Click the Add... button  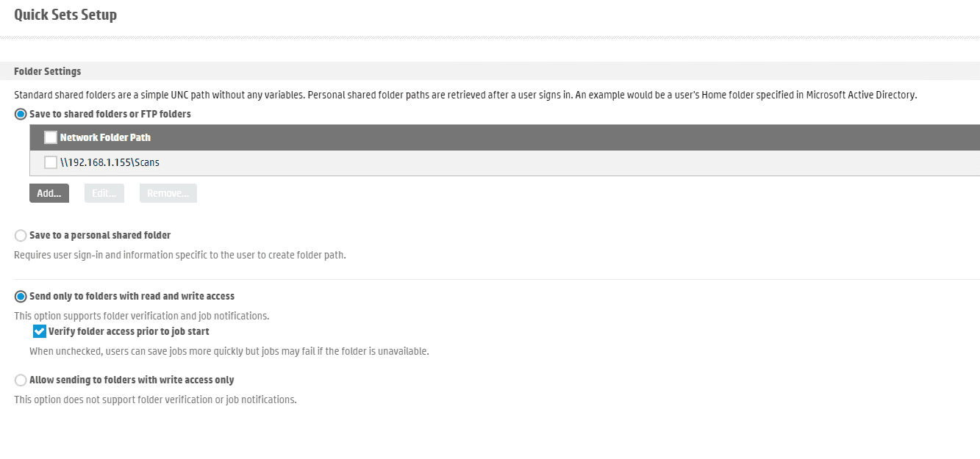[x=49, y=193]
